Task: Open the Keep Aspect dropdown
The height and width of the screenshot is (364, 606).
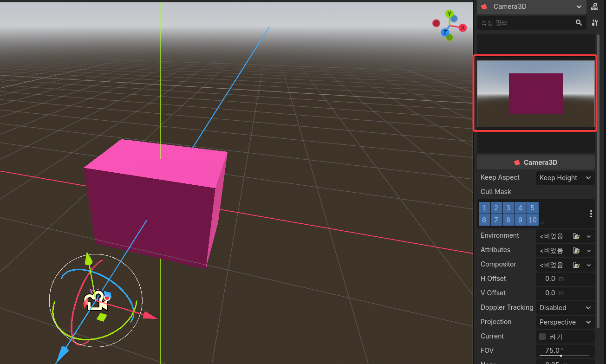Action: point(565,178)
